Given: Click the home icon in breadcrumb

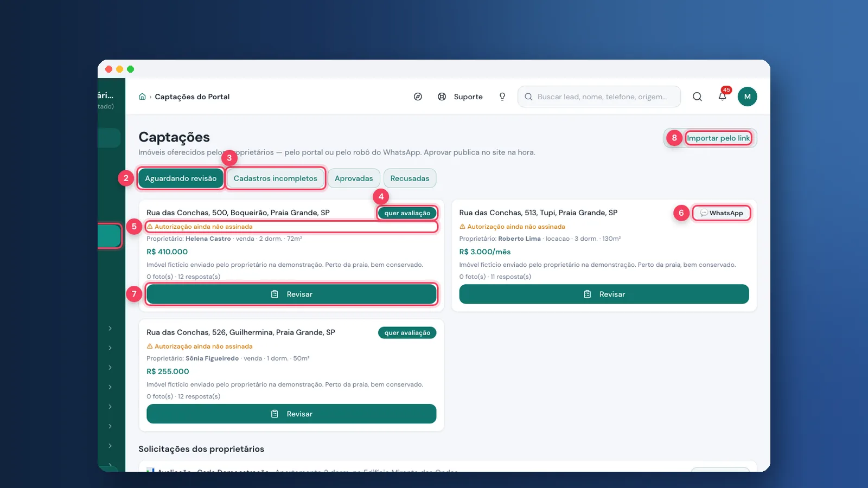Looking at the screenshot, I should [142, 97].
